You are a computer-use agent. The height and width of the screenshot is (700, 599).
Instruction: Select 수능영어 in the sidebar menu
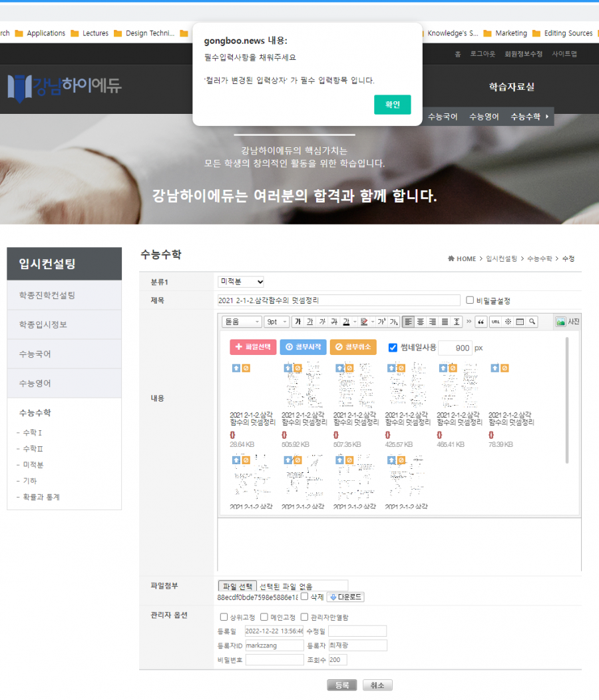pyautogui.click(x=65, y=384)
